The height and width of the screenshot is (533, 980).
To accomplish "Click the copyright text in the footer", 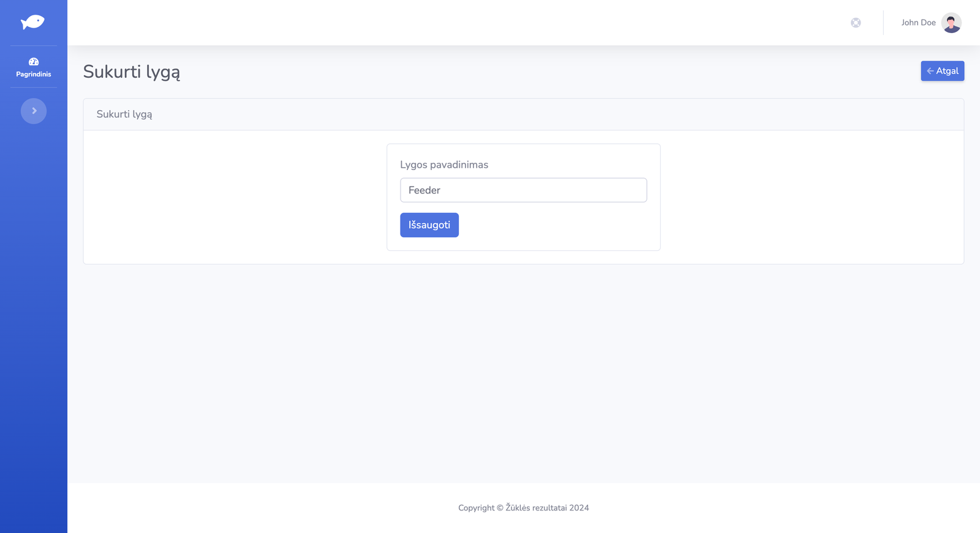I will click(x=523, y=508).
